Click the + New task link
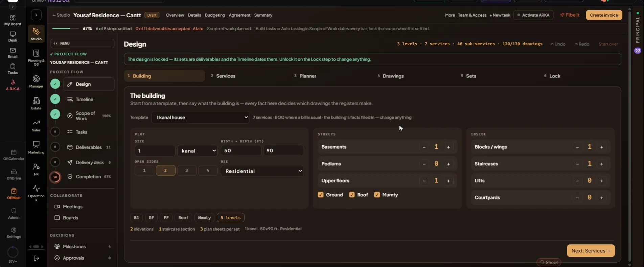 (x=500, y=15)
